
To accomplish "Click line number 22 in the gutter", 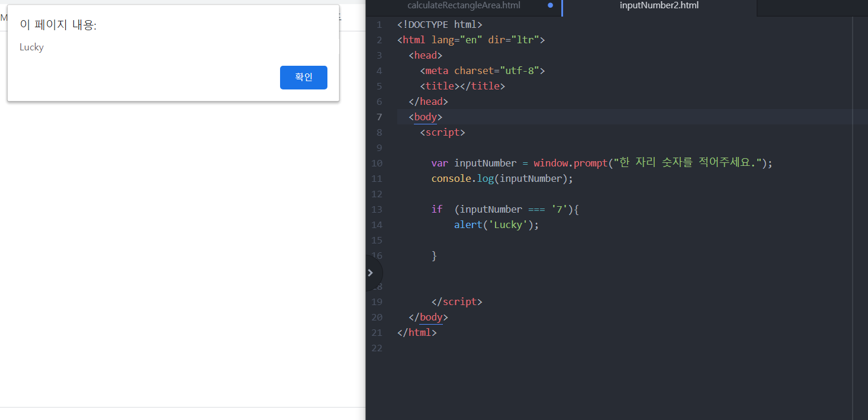I will click(x=377, y=348).
